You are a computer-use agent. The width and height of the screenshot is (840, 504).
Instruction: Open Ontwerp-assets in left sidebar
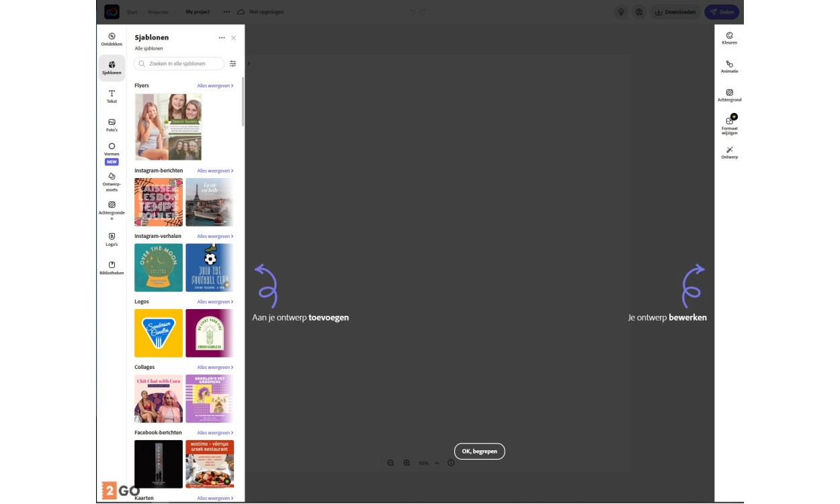(112, 181)
